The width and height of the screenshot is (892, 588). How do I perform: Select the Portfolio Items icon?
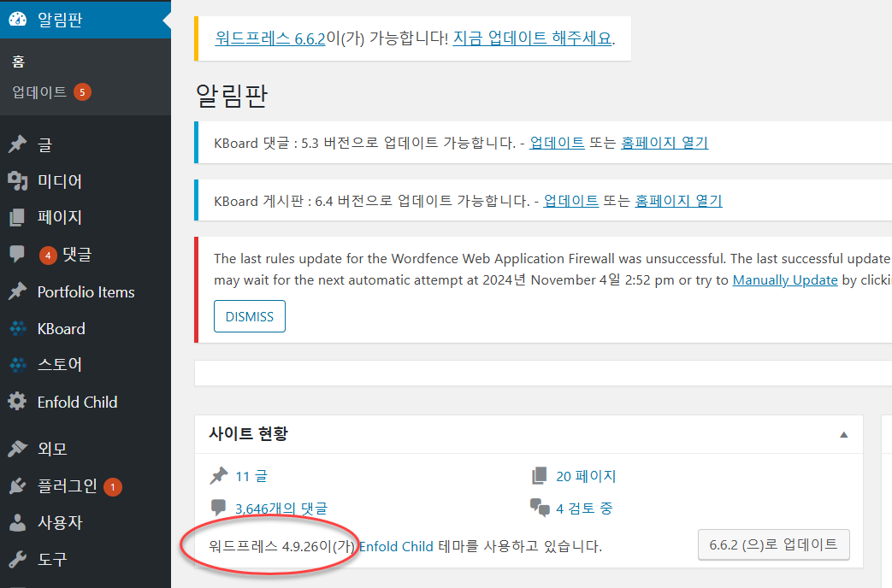(19, 291)
